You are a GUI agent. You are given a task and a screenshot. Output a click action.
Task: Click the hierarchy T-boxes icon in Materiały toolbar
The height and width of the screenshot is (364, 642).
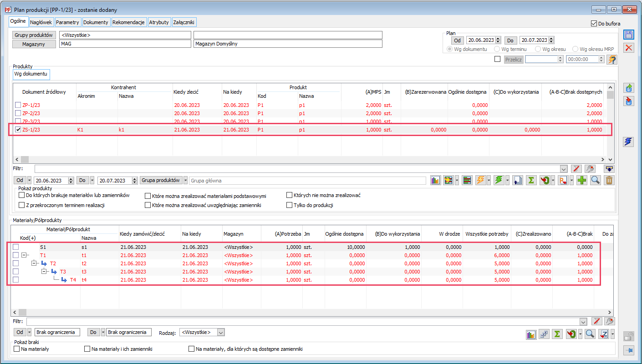[x=544, y=334]
